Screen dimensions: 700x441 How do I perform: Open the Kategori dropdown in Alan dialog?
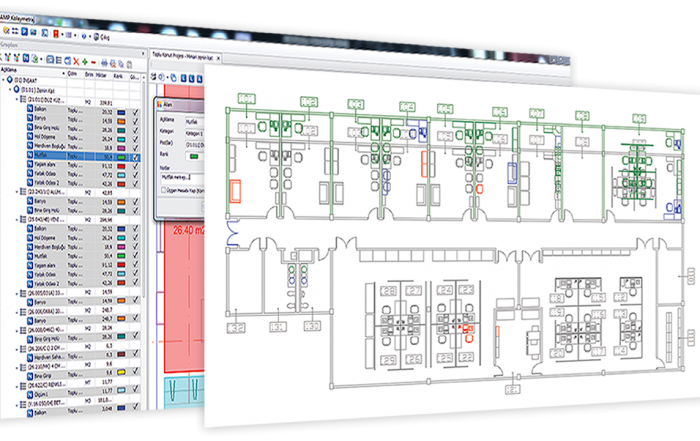195,131
